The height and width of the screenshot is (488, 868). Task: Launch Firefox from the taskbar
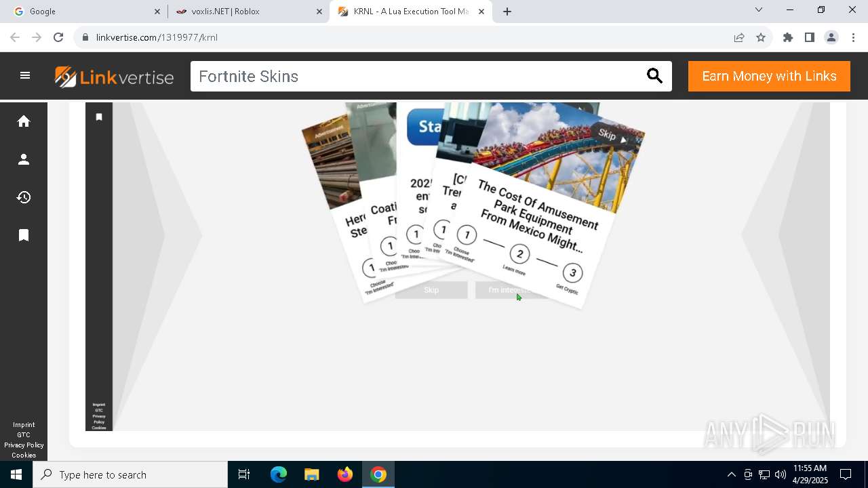click(345, 474)
